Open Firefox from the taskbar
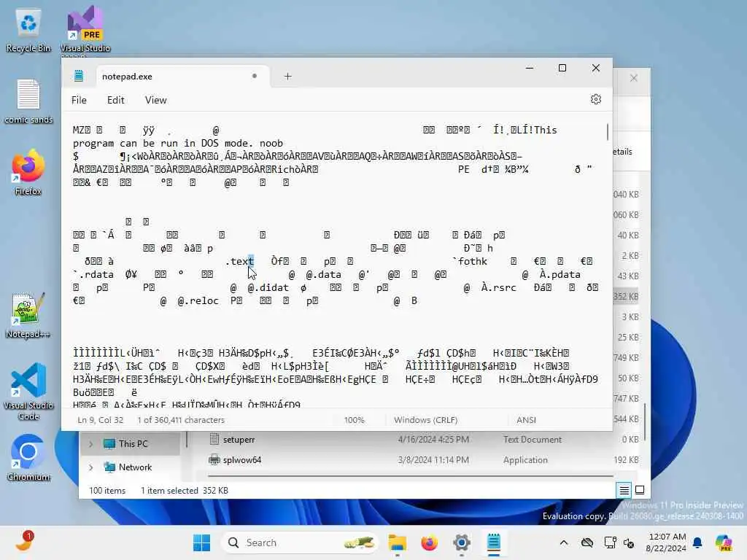The height and width of the screenshot is (560, 747). tap(429, 542)
